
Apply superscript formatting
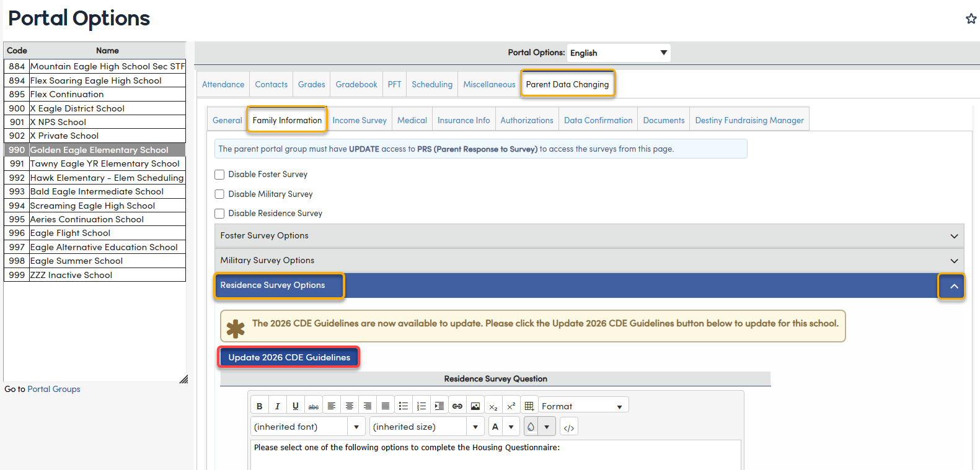511,406
